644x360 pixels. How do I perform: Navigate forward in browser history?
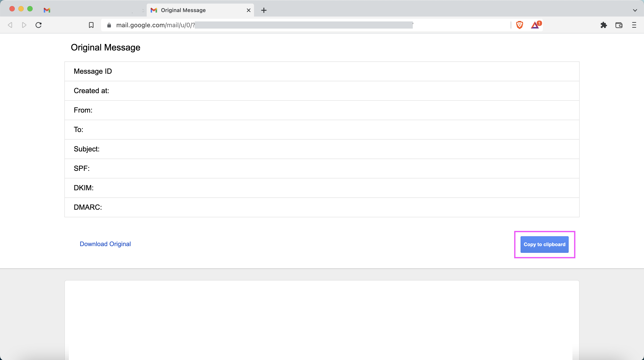point(24,25)
